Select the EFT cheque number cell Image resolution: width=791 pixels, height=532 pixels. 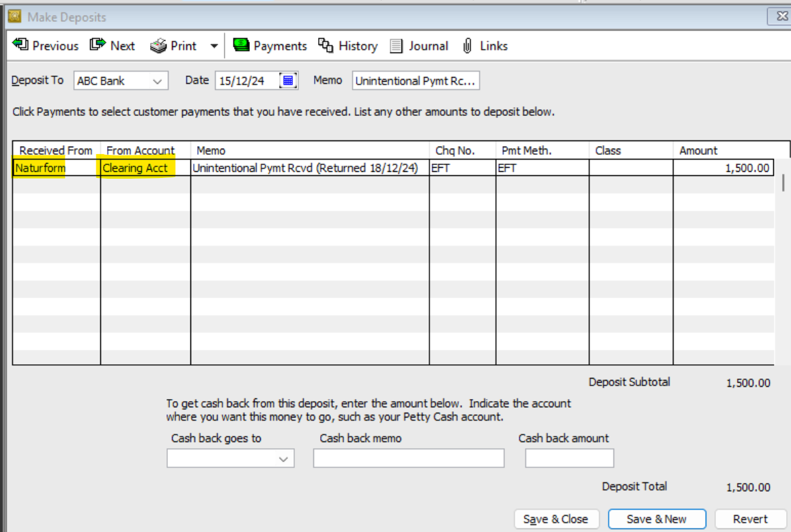click(x=463, y=168)
